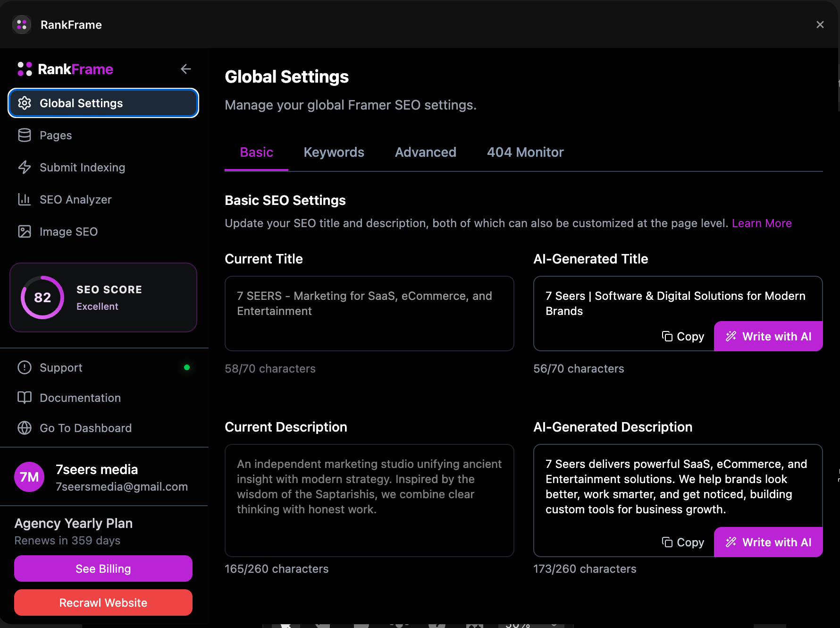Open Image SEO via picture icon

click(x=24, y=231)
